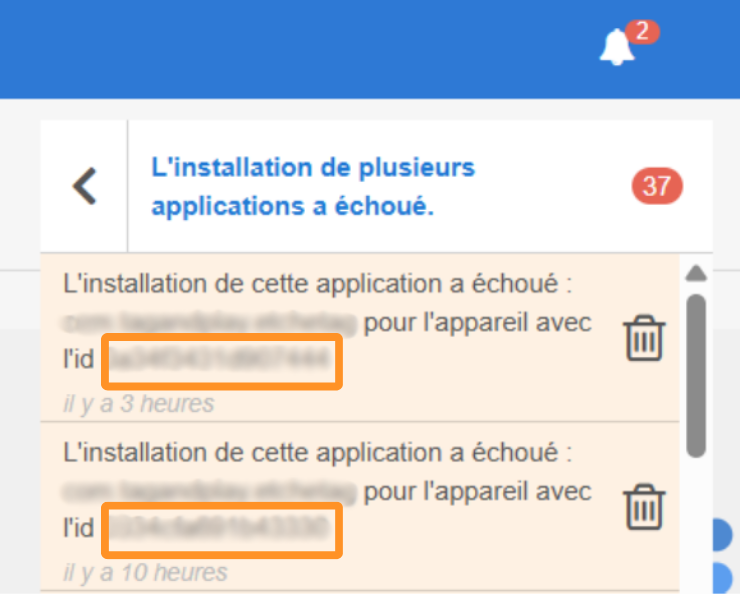Open the "L'installation de plusieurs applications a échoué." heading
The height and width of the screenshot is (596, 740).
click(312, 187)
